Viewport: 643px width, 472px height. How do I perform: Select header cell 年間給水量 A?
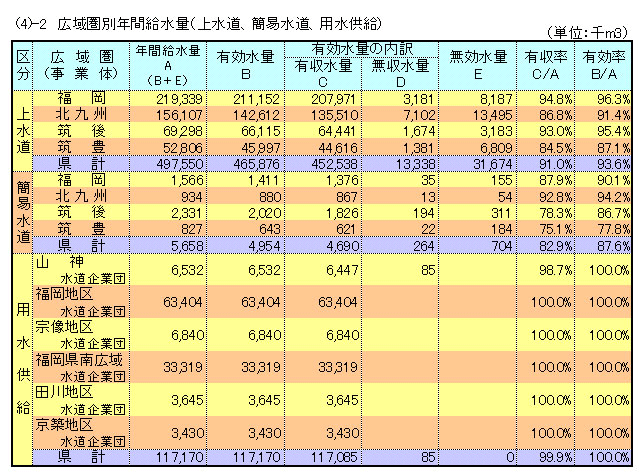168,66
